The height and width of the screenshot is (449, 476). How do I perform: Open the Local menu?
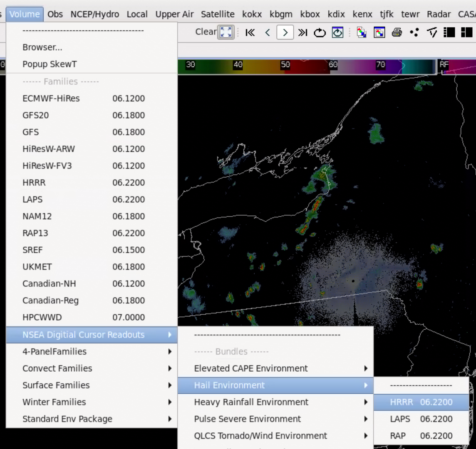137,14
